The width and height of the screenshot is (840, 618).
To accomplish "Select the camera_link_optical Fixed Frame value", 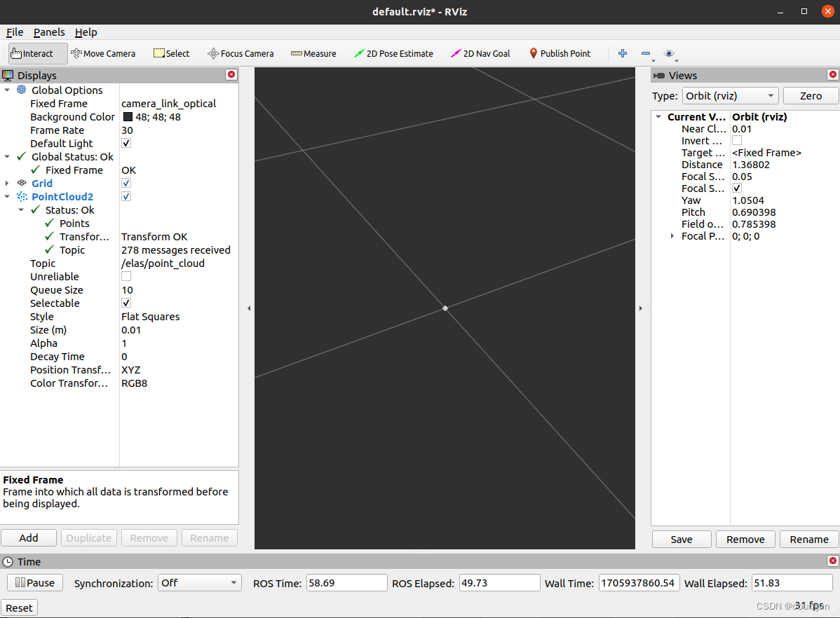I will [x=169, y=104].
